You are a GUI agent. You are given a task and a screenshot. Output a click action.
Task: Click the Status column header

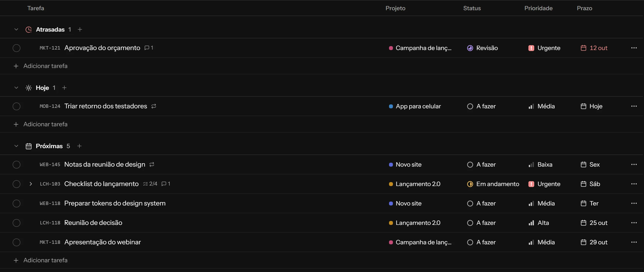click(472, 8)
